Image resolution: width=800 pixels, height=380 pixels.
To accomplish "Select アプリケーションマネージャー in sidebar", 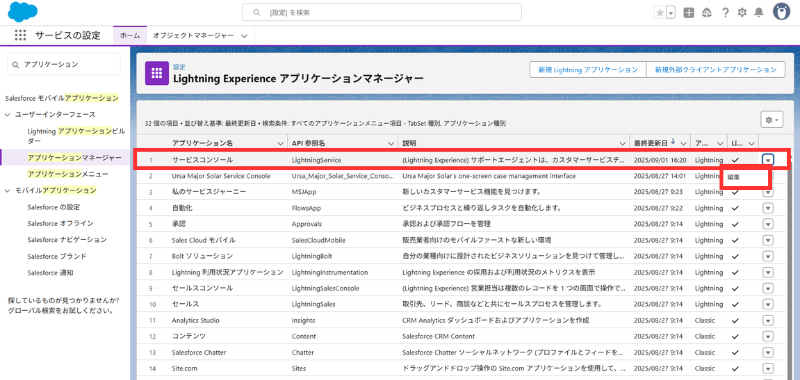I will click(74, 157).
